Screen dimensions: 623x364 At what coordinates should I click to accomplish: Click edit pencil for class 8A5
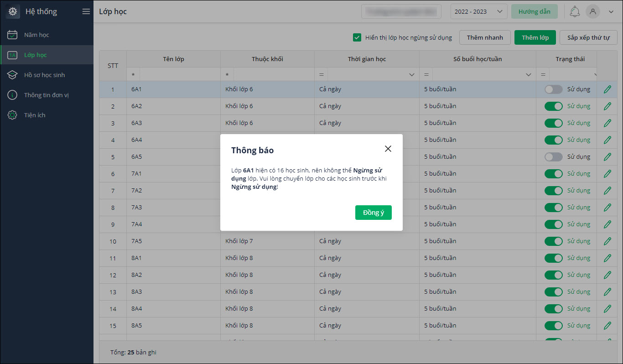click(607, 326)
